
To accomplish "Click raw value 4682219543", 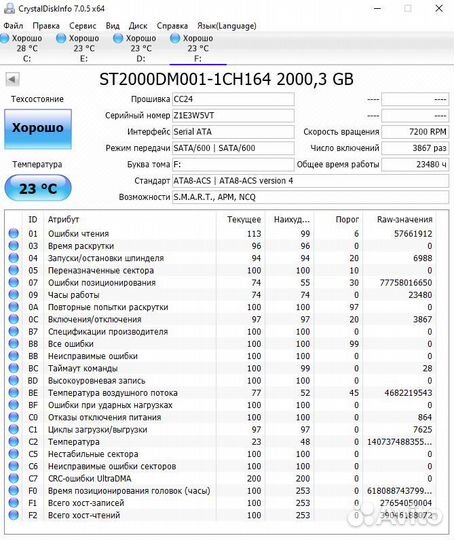I will [408, 393].
